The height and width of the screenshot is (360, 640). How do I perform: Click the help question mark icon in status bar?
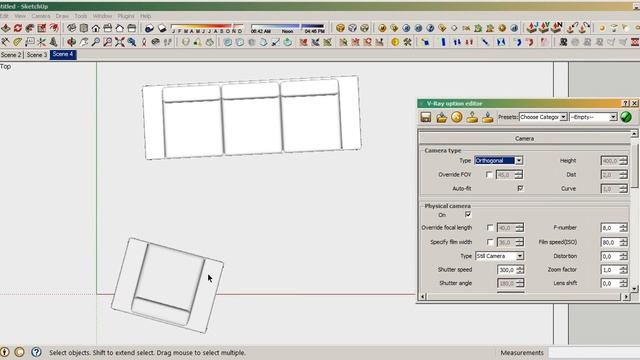[36, 352]
